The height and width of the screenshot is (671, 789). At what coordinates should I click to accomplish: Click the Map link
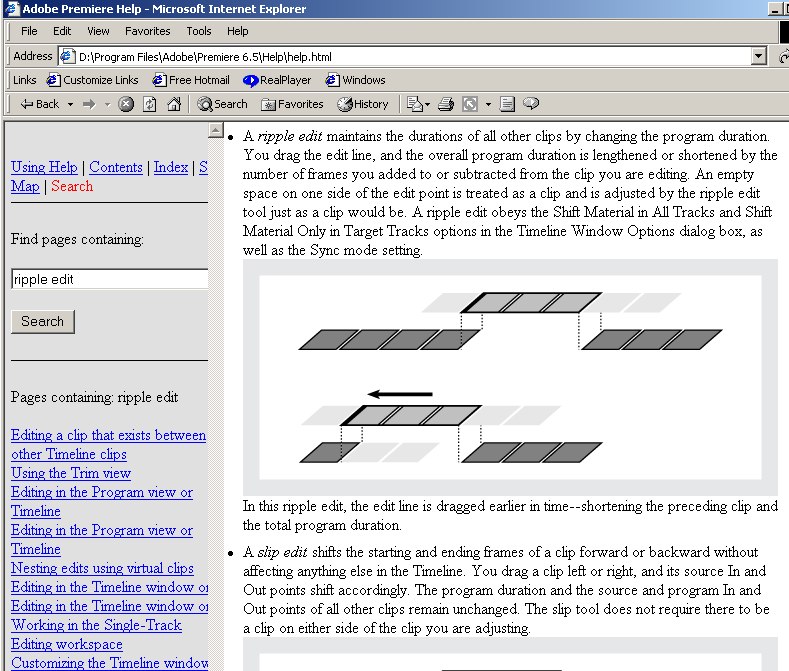(x=25, y=186)
